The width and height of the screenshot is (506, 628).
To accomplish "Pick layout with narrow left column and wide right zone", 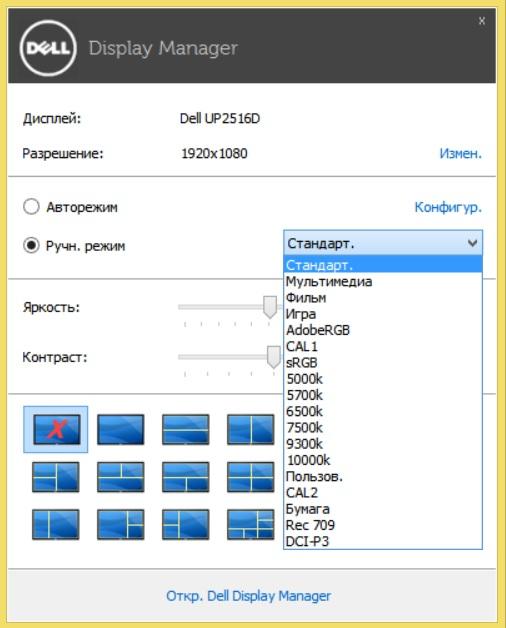I will tap(56, 524).
